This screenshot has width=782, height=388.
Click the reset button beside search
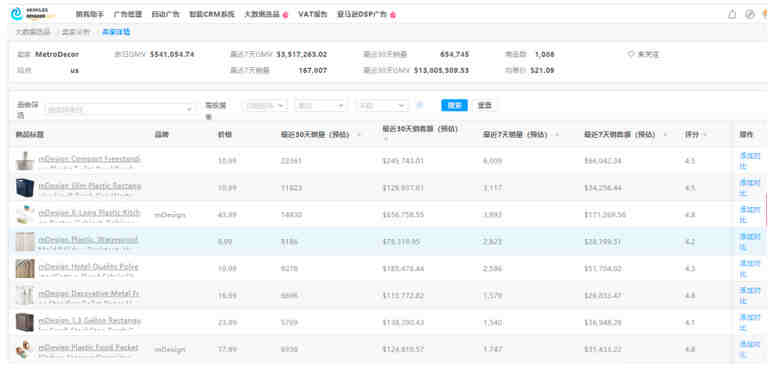pos(484,105)
